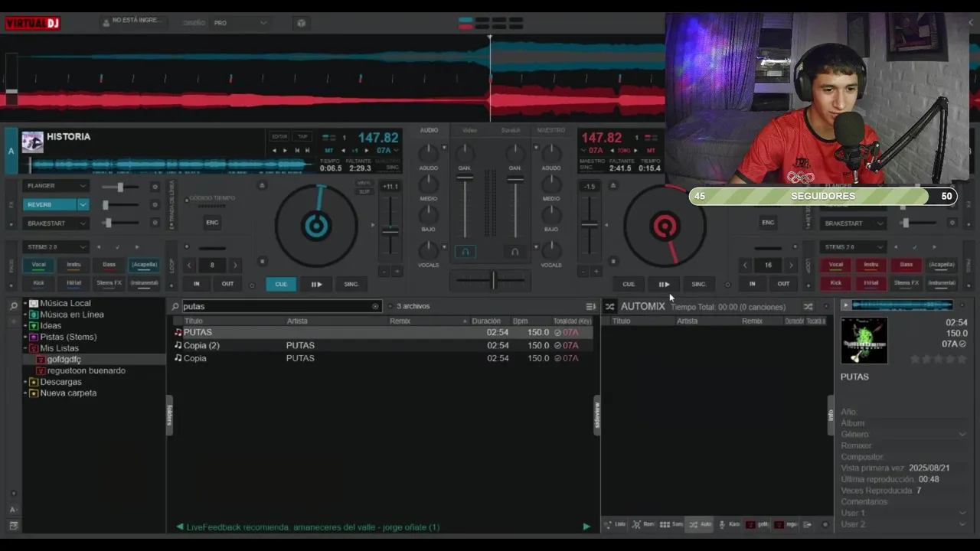Viewport: 980px width, 551px height.
Task: Click the settings gear icon in the top bar
Action: (x=301, y=23)
